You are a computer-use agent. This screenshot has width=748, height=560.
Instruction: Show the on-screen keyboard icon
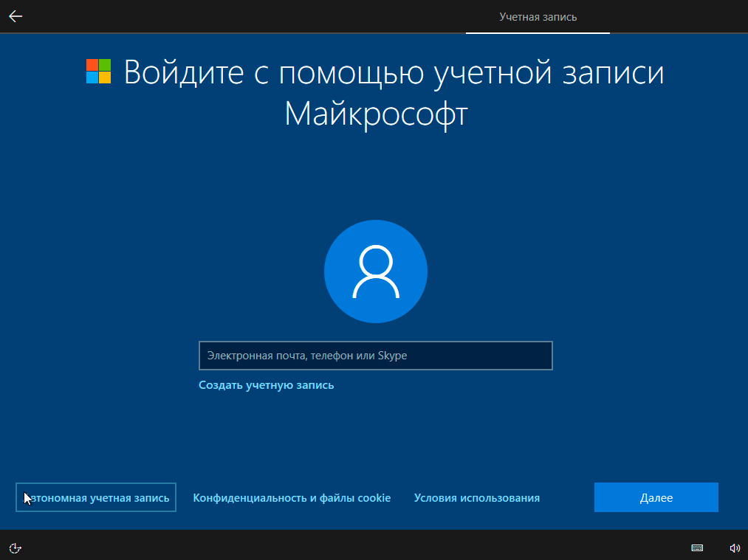pos(696,547)
